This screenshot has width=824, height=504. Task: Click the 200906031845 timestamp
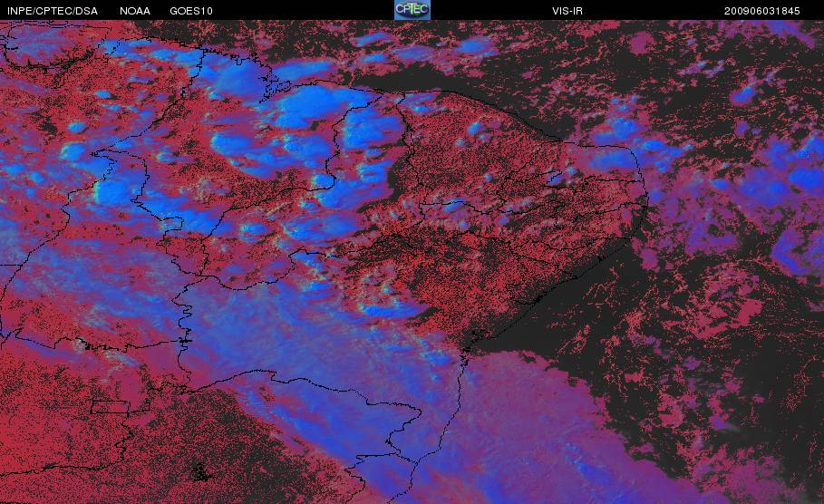762,11
